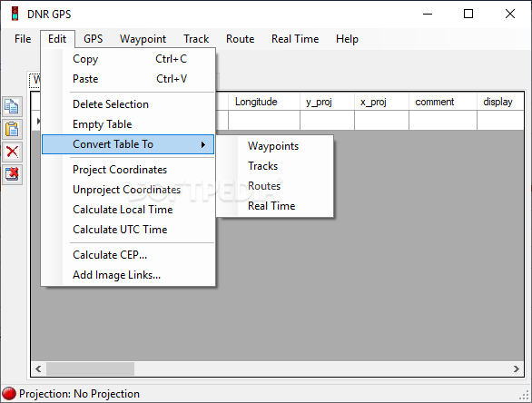532x403 pixels.
Task: Close the Edit menu
Action: 57,39
